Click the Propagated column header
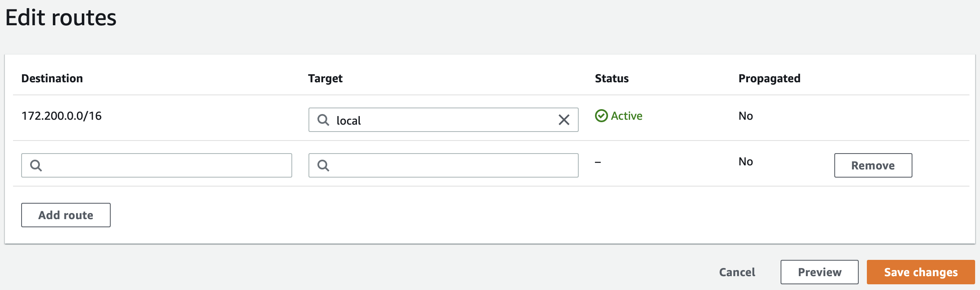This screenshot has width=980, height=290. [x=769, y=78]
